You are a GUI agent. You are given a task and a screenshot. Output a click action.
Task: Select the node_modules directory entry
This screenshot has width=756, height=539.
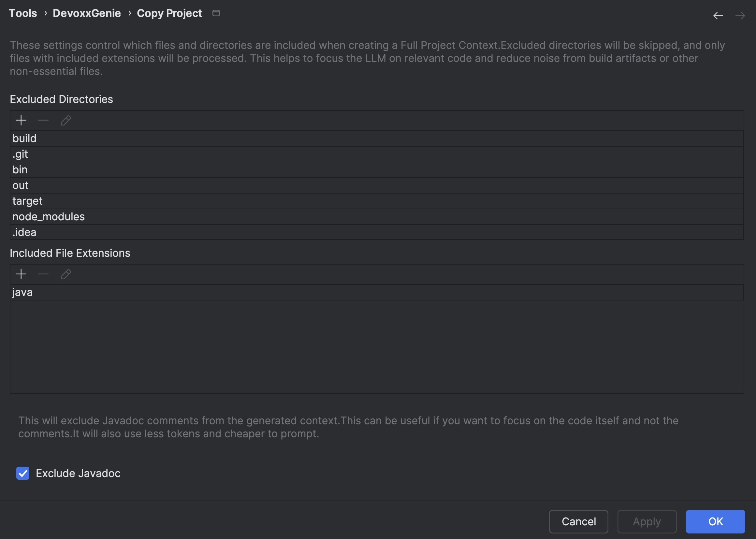(49, 217)
